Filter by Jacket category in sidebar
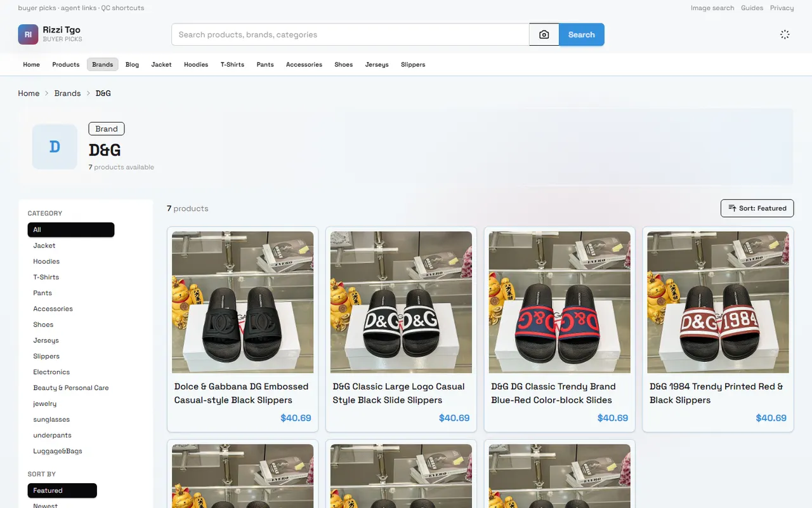This screenshot has height=508, width=812. 44,246
